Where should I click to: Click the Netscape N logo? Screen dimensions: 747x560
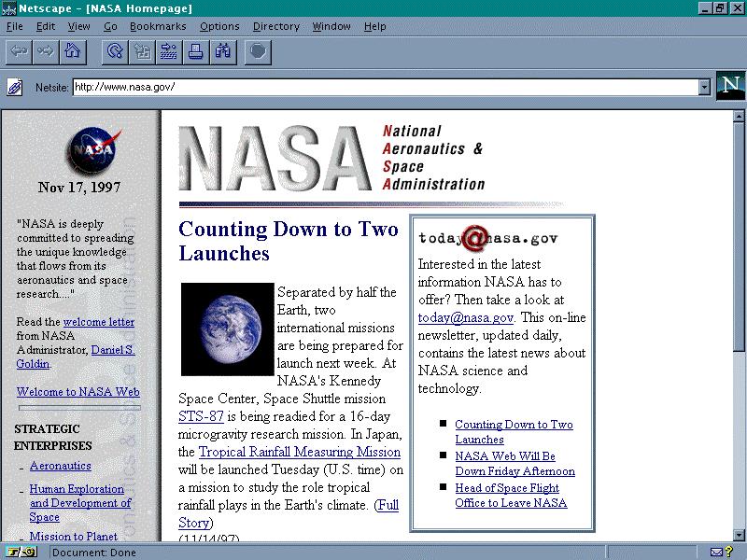coord(730,86)
